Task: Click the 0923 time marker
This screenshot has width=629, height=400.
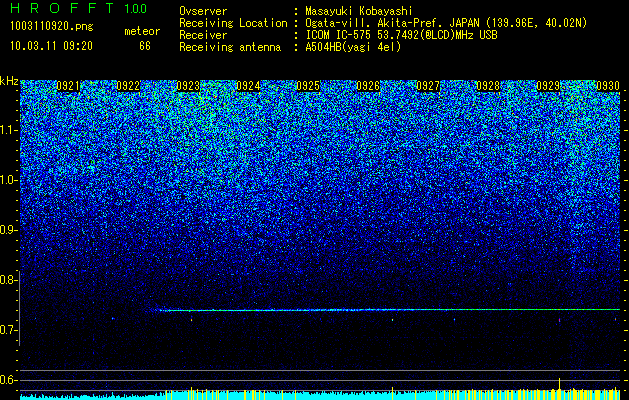Action: 188,86
